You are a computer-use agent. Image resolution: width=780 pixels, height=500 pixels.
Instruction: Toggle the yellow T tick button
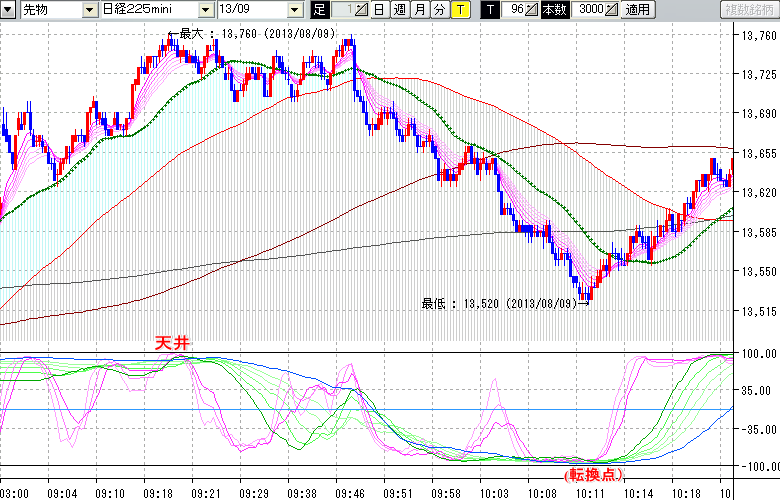(459, 10)
